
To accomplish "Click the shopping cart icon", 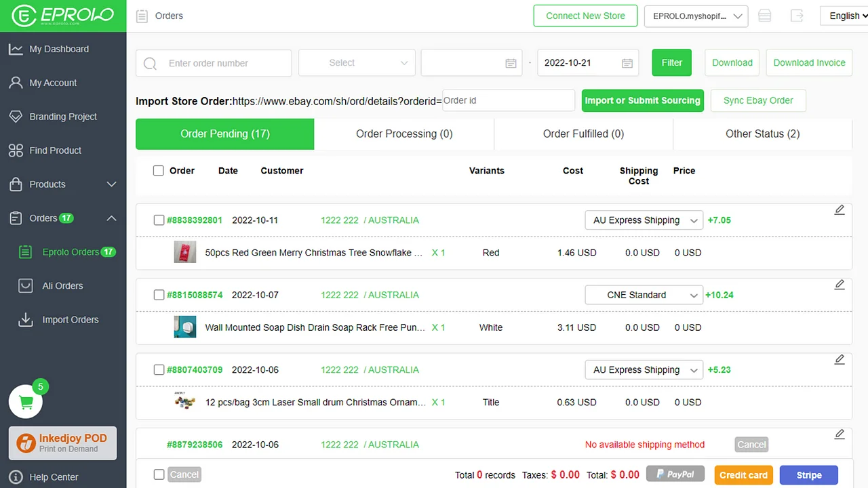I will point(26,403).
